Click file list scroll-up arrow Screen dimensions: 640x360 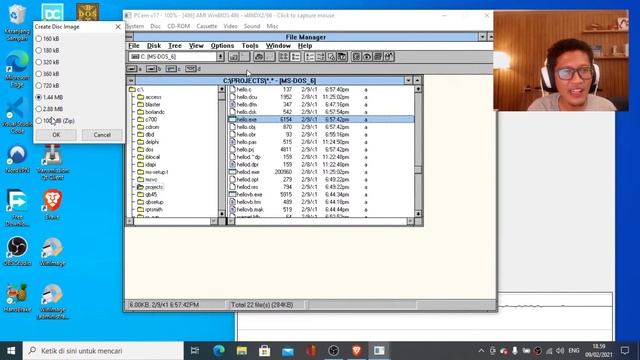(x=418, y=89)
